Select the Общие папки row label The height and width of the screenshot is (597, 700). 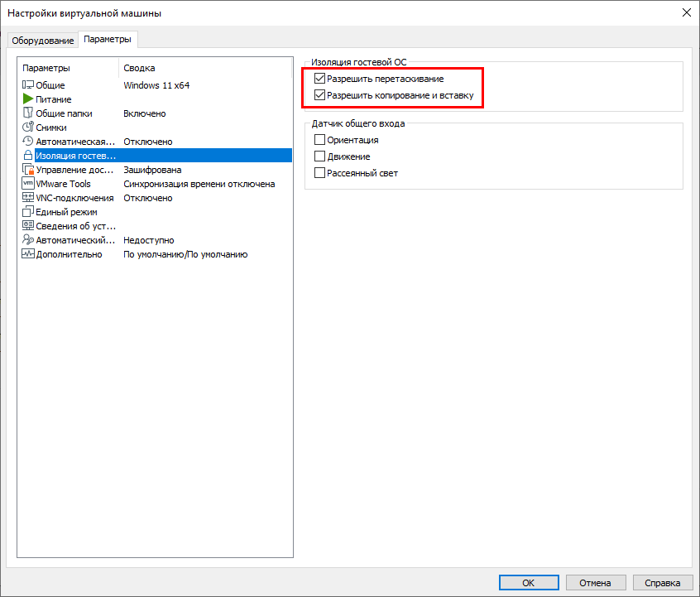click(x=64, y=113)
